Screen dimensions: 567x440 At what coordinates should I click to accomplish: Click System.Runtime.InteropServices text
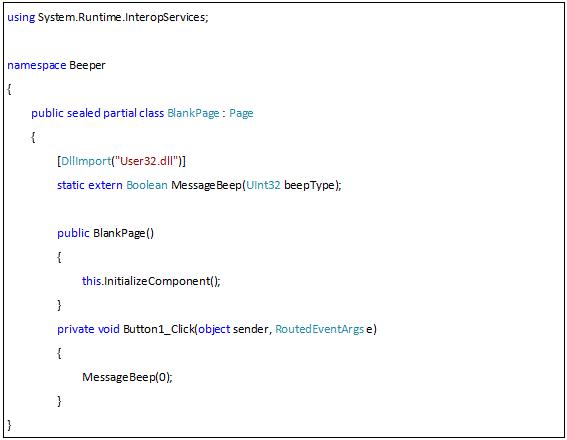click(x=122, y=17)
